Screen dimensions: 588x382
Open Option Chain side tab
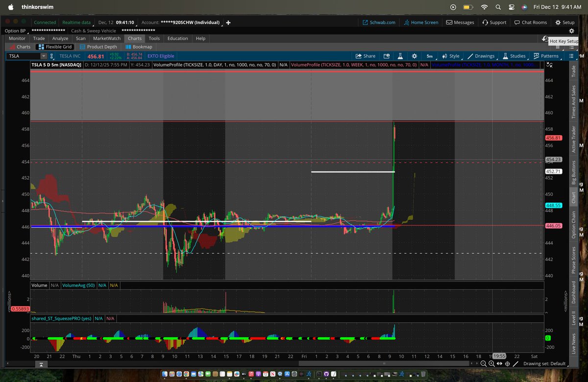pos(574,225)
